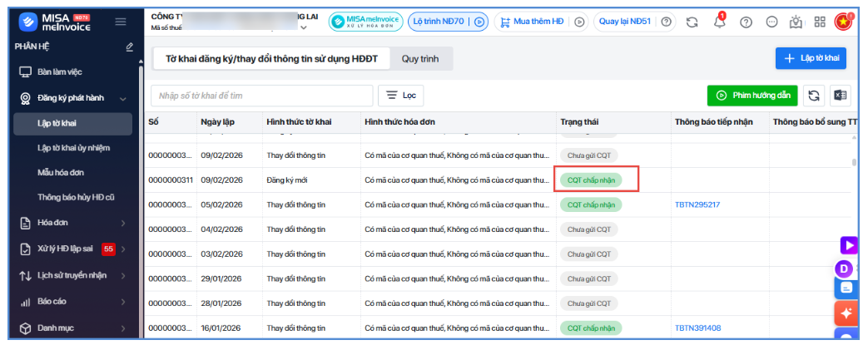Click the Phim hướng dẫn button
The width and height of the screenshot is (868, 345).
click(753, 96)
